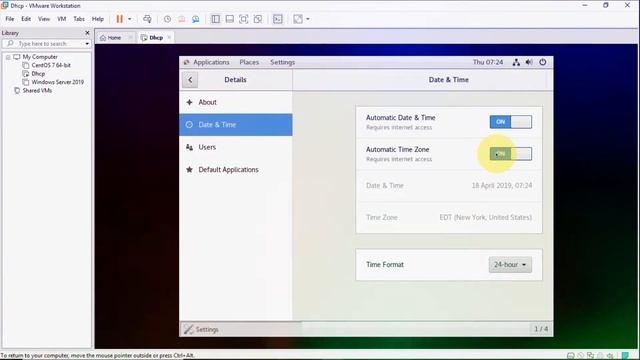This screenshot has height=360, width=640.
Task: Click the guest volume speaker icon
Action: 529,62
